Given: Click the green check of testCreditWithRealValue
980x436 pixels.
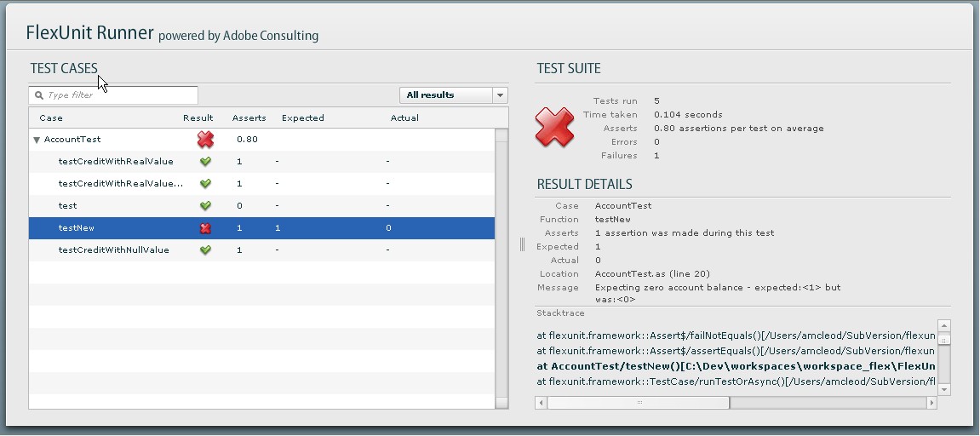Looking at the screenshot, I should pos(205,162).
